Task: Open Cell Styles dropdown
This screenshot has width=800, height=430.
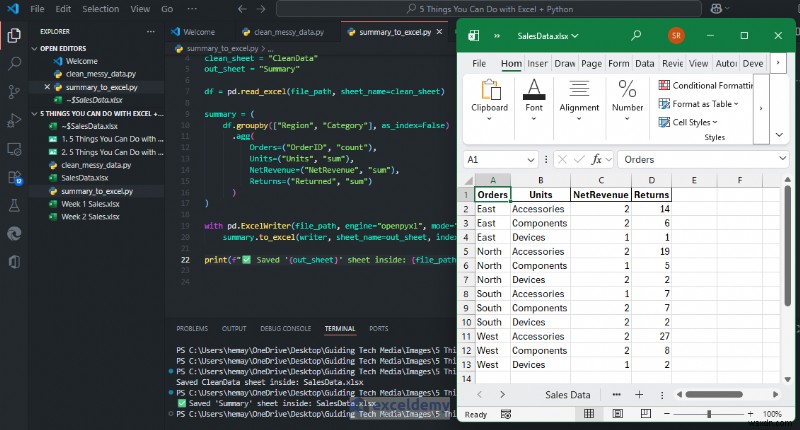Action: tap(688, 122)
